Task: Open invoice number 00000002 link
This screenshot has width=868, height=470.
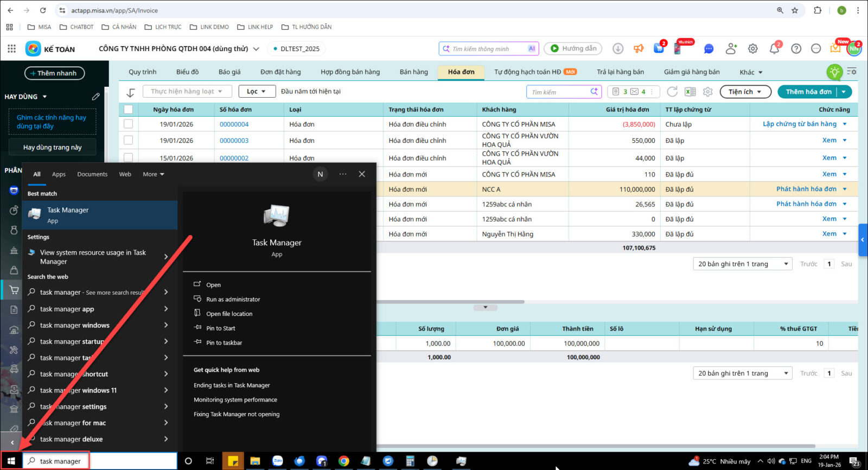Action: click(234, 158)
